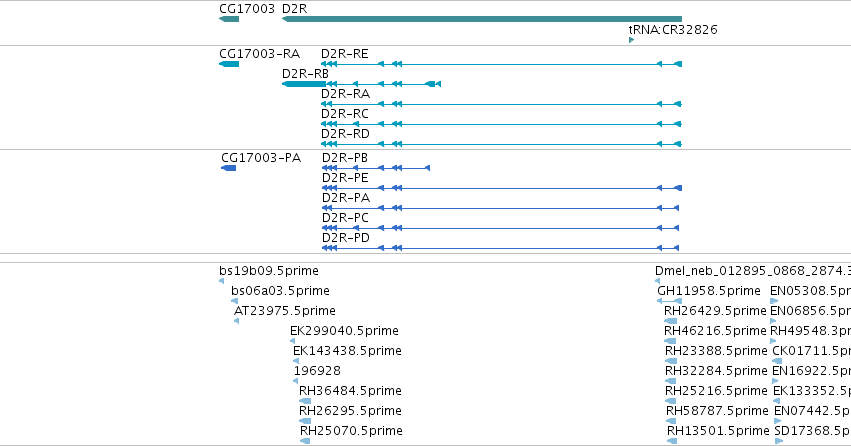
Task: Select the CG17003 gene label
Action: click(247, 9)
